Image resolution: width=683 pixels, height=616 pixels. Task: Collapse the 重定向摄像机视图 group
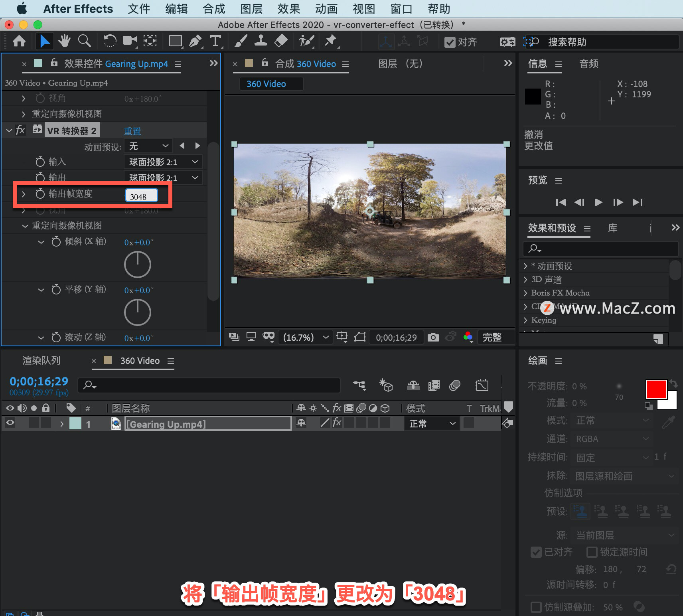pyautogui.click(x=25, y=226)
